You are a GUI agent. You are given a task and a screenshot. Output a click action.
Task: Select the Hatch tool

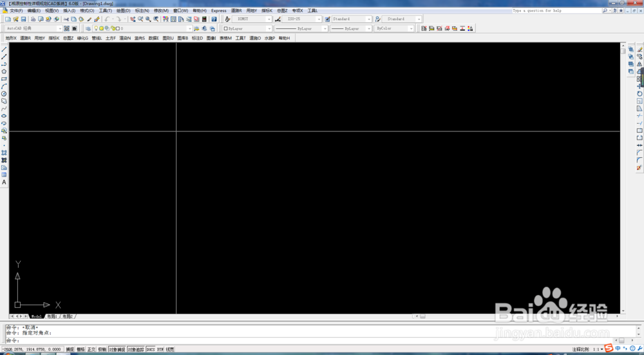click(x=4, y=153)
